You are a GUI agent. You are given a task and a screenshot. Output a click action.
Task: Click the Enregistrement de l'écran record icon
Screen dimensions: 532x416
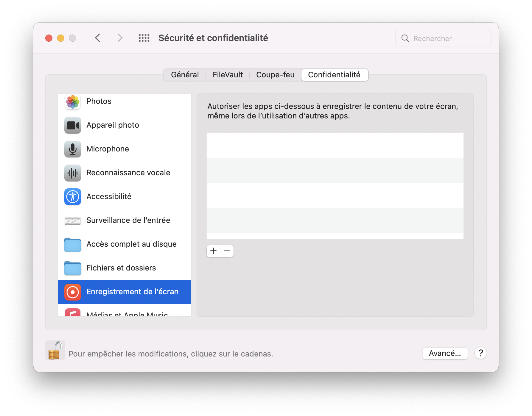click(x=72, y=292)
